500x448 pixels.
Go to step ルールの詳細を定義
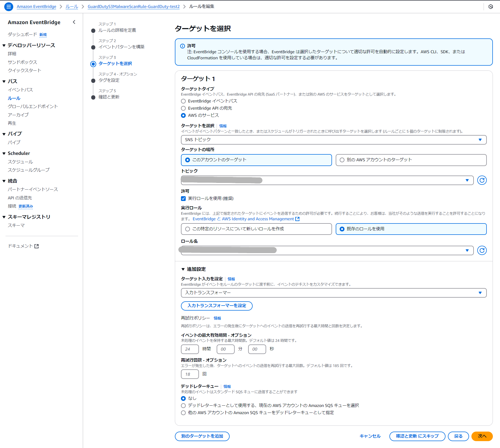(x=117, y=30)
